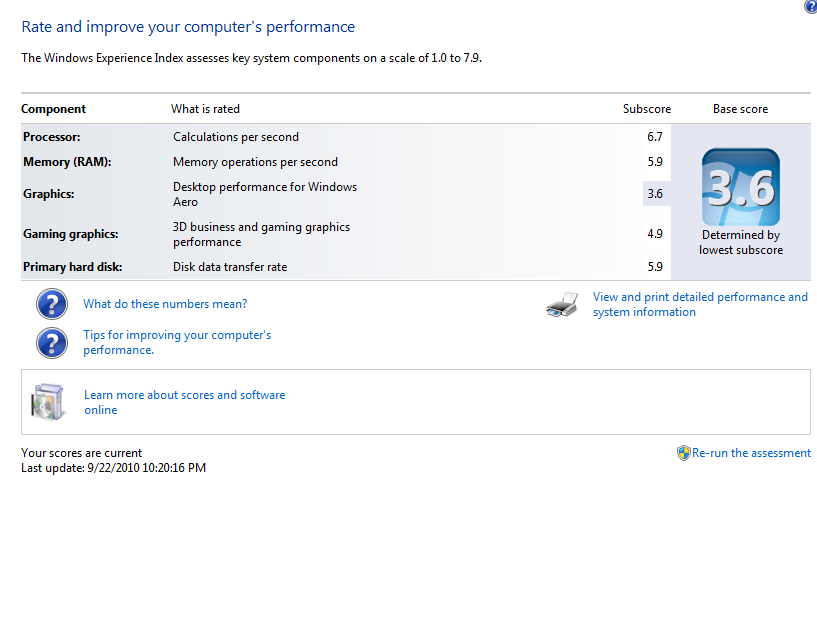817x629 pixels.
Task: Click the help icon at top right corner
Action: coord(811,6)
